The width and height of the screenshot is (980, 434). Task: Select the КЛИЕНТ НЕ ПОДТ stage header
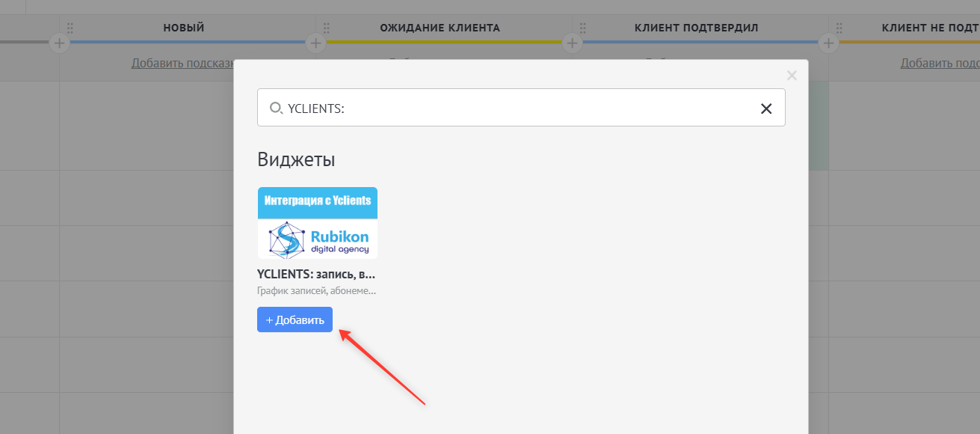click(x=931, y=28)
